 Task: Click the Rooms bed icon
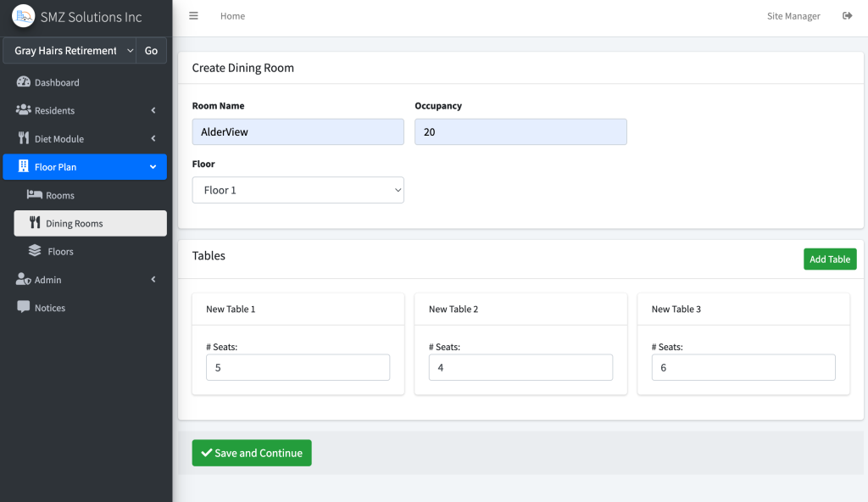tap(35, 195)
